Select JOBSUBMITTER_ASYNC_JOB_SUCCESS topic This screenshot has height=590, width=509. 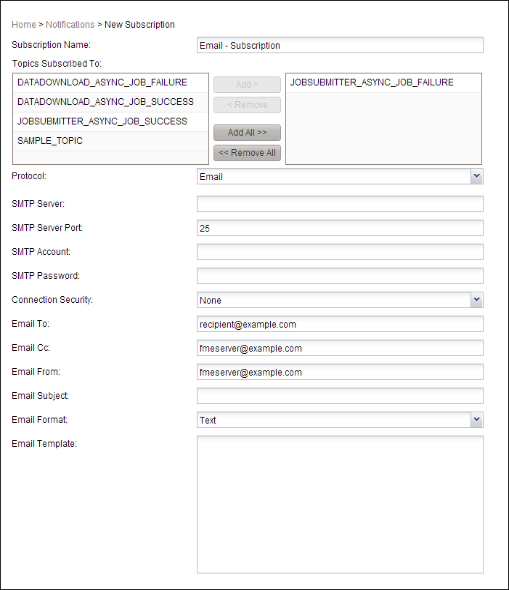tap(110, 122)
